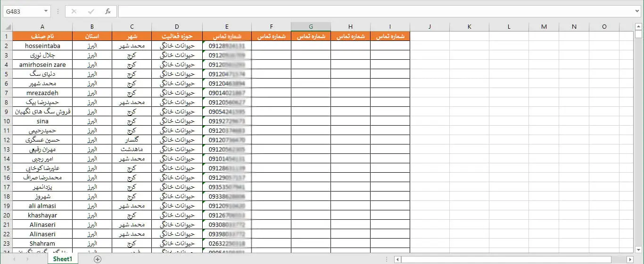Click the horizontal scrollbar left arrow
Image resolution: width=644 pixels, height=264 pixels.
tap(397, 259)
